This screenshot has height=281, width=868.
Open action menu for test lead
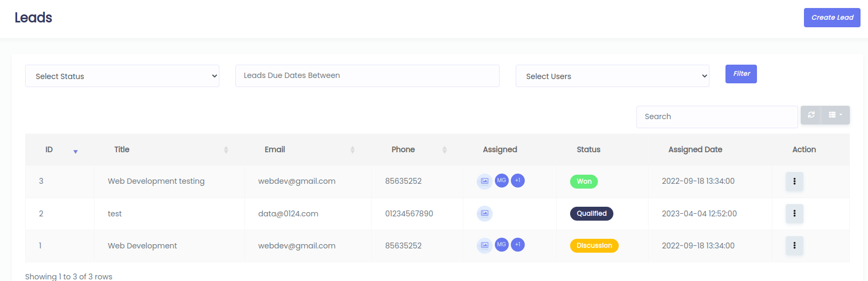point(794,214)
